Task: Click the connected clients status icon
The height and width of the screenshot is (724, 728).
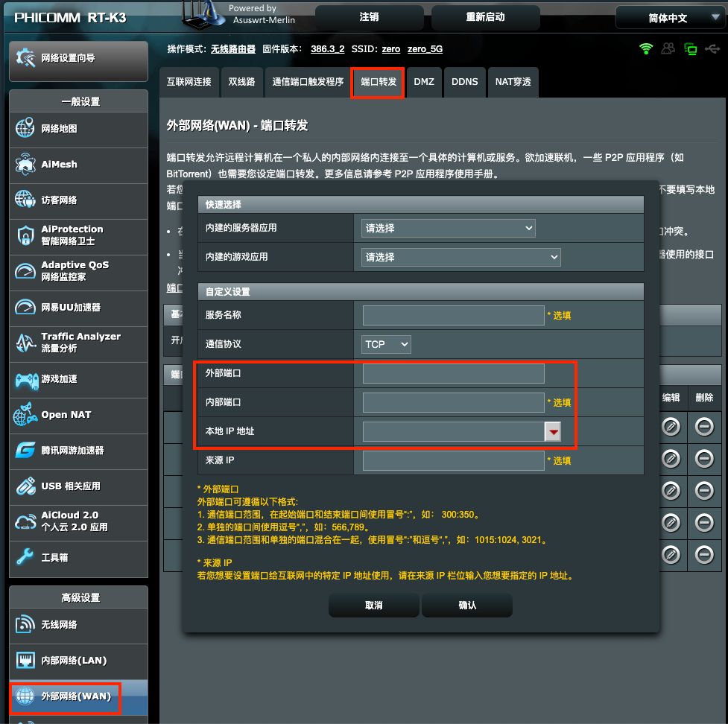Action: (x=668, y=48)
